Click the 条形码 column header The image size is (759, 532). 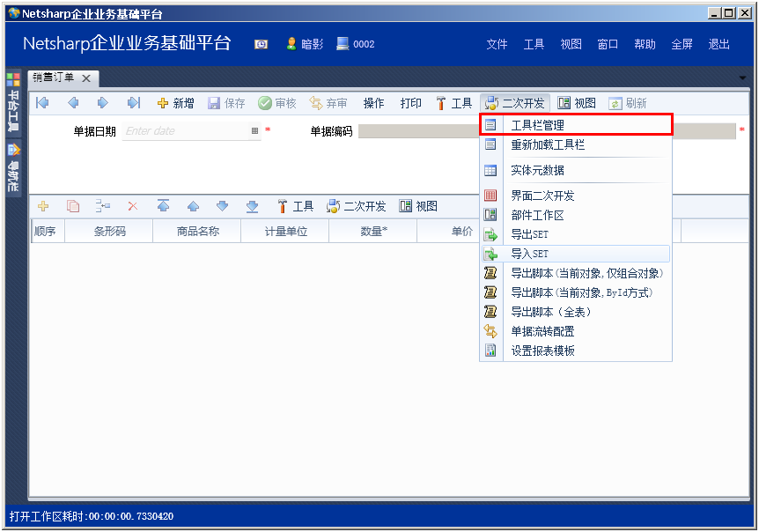coord(109,231)
